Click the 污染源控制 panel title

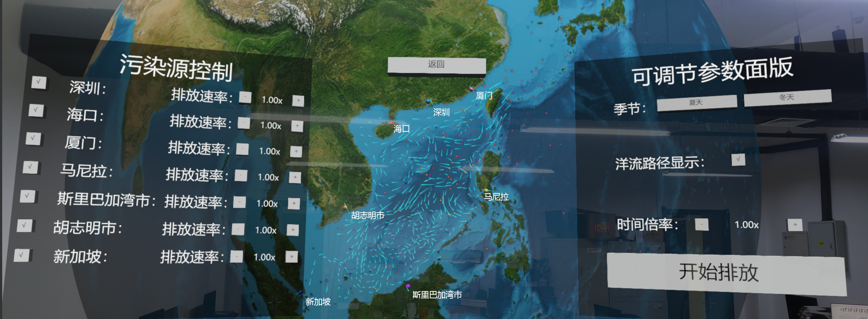coord(176,68)
